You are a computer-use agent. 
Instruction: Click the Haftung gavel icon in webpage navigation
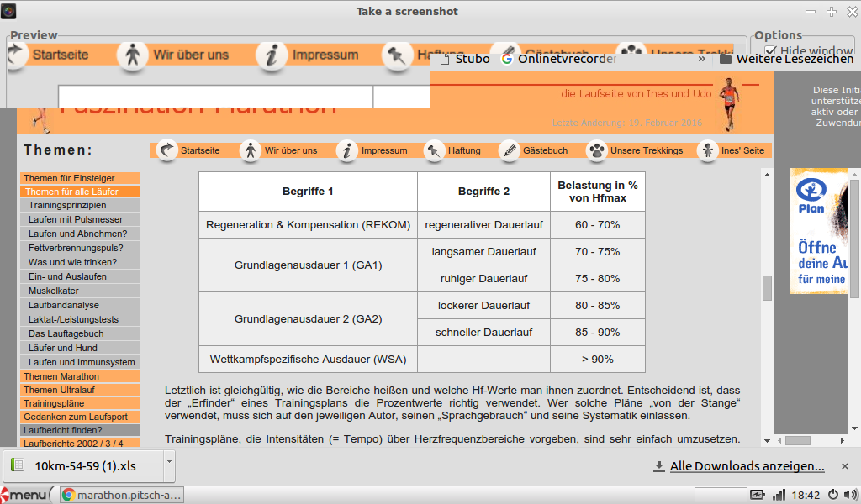coord(433,150)
